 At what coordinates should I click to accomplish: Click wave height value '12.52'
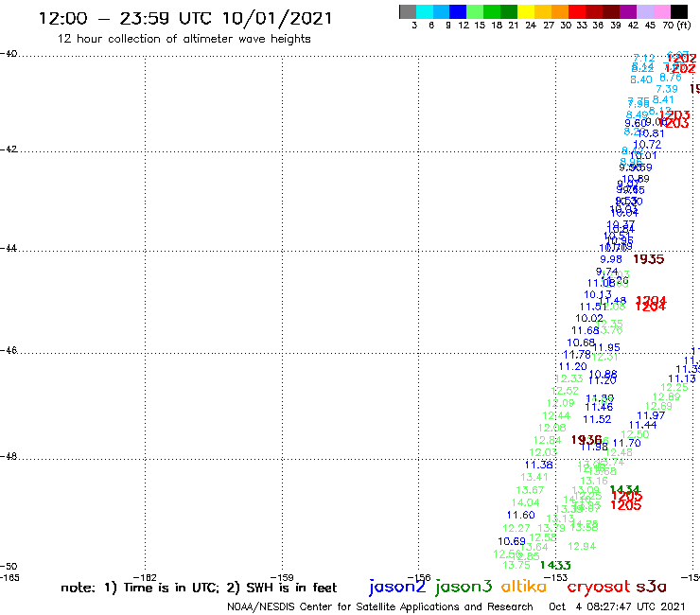coord(565,391)
